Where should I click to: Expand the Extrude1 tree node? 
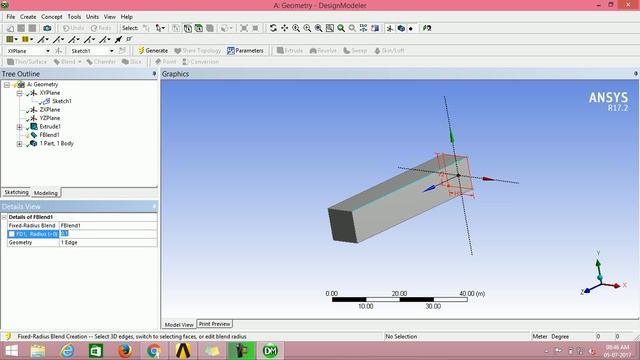tap(19, 127)
